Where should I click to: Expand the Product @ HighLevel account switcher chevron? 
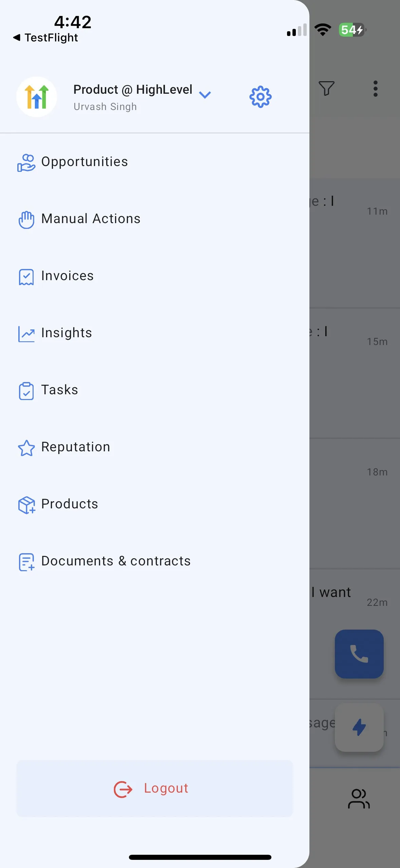[205, 95]
